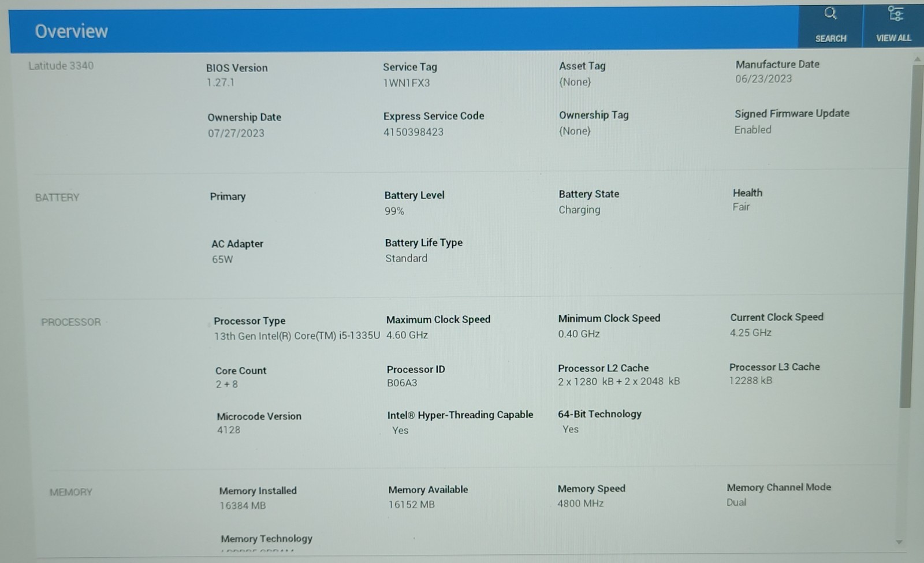Viewport: 924px width, 563px height.
Task: Select the BATTERY section label
Action: click(x=57, y=197)
